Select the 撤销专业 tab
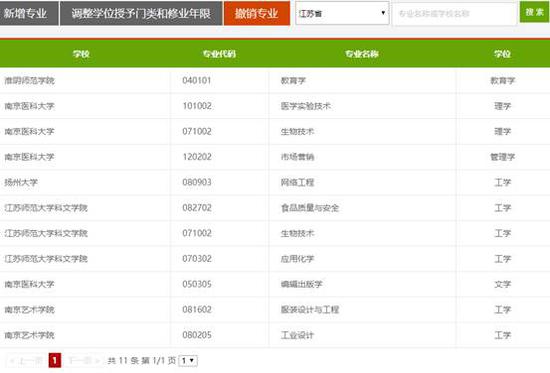This screenshot has height=373, width=550. point(257,13)
